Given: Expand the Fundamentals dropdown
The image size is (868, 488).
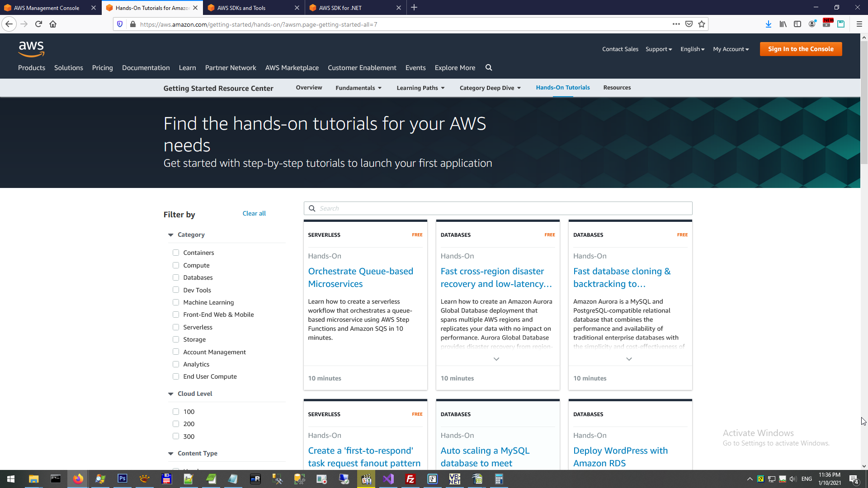Looking at the screenshot, I should [x=359, y=88].
